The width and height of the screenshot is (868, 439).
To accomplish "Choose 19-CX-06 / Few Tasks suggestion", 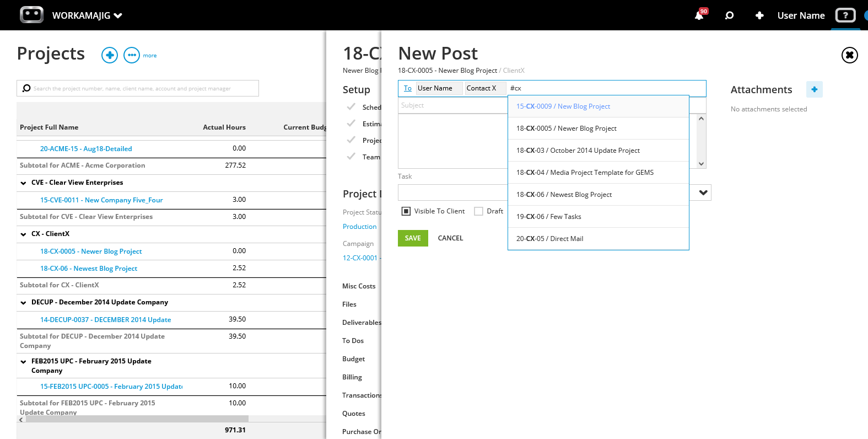I will pyautogui.click(x=599, y=217).
